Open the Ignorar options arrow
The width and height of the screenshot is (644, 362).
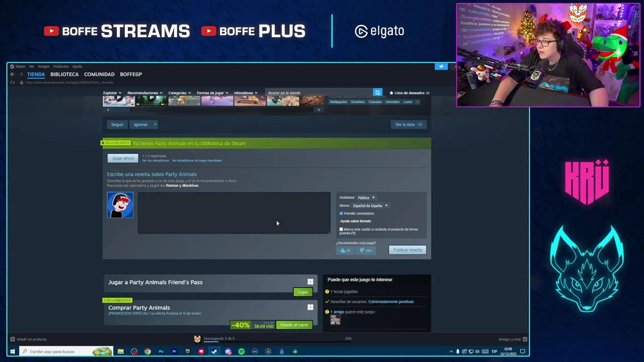pos(155,125)
